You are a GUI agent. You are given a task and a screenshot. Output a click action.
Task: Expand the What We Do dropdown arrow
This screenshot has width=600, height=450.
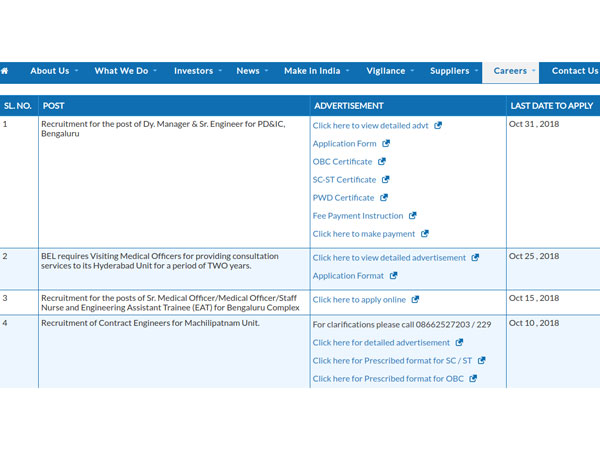click(x=155, y=70)
